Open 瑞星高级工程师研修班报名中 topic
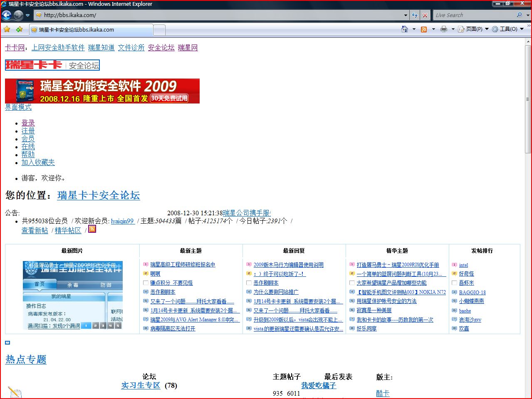 [x=183, y=265]
